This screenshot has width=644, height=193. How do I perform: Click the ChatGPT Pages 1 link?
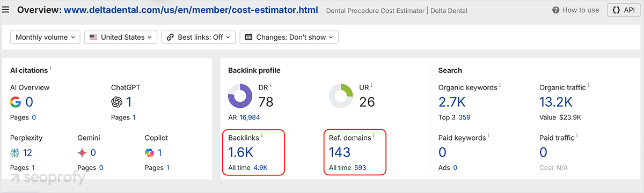pyautogui.click(x=134, y=117)
